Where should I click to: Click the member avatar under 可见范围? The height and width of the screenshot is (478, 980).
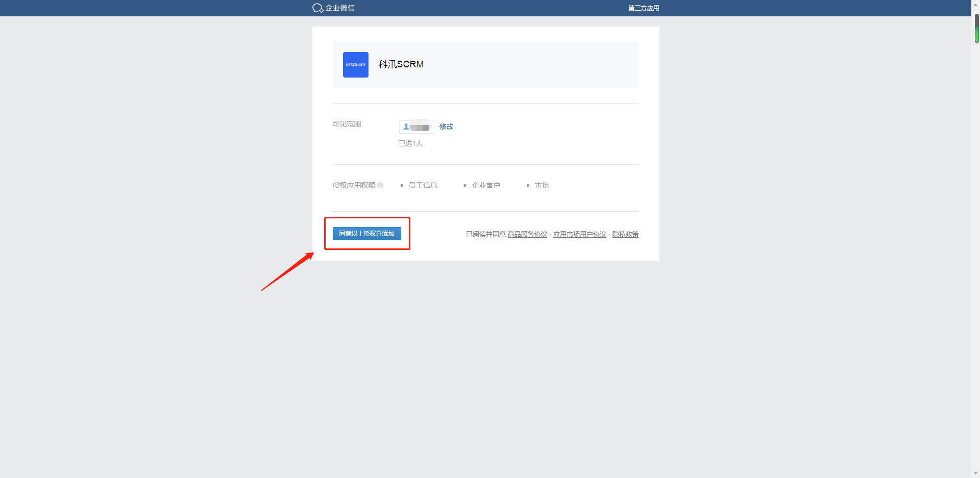(x=416, y=127)
